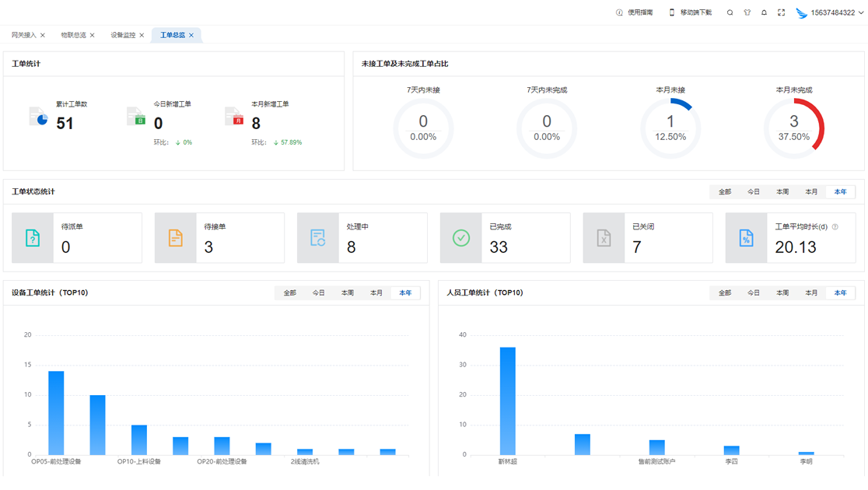Screen dimensions: 868x490
Task: Open the theme skin (shirt) icon
Action: coord(747,12)
